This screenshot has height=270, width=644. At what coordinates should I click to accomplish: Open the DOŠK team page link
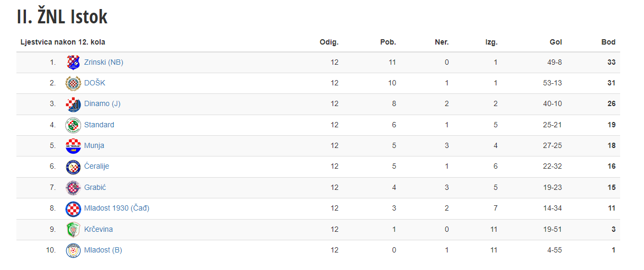95,83
